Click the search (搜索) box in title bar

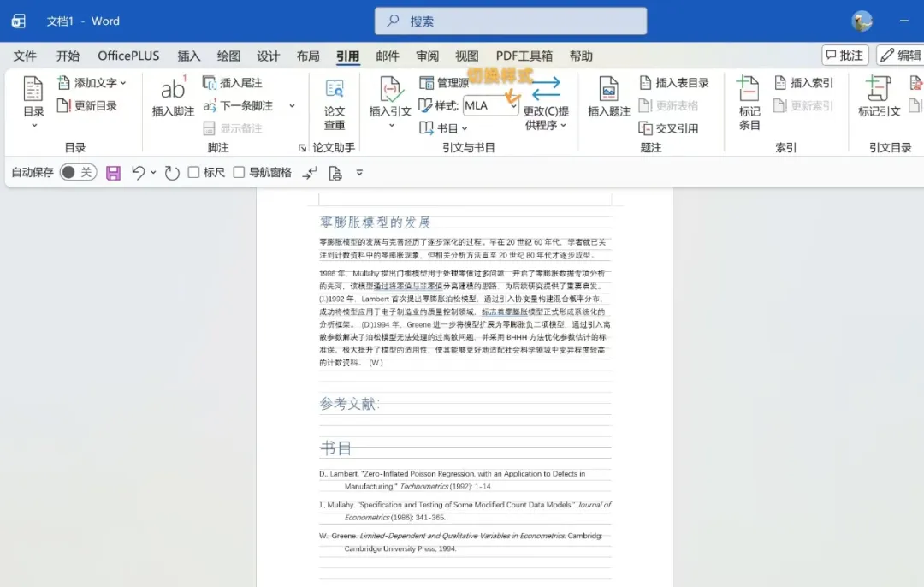pos(510,21)
